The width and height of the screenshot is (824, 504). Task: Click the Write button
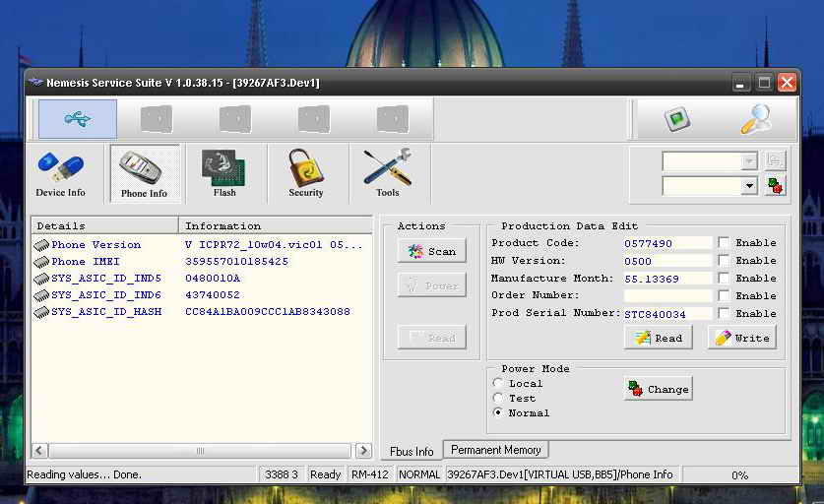[742, 338]
